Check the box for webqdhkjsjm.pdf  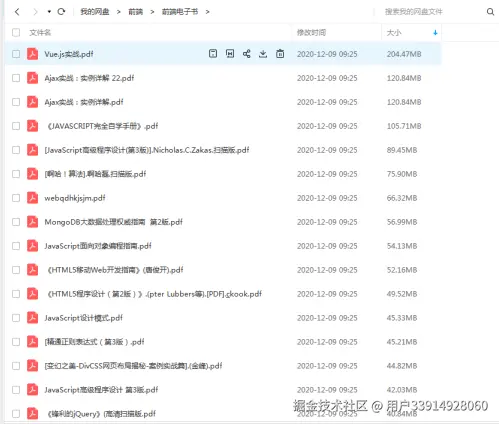(x=16, y=198)
